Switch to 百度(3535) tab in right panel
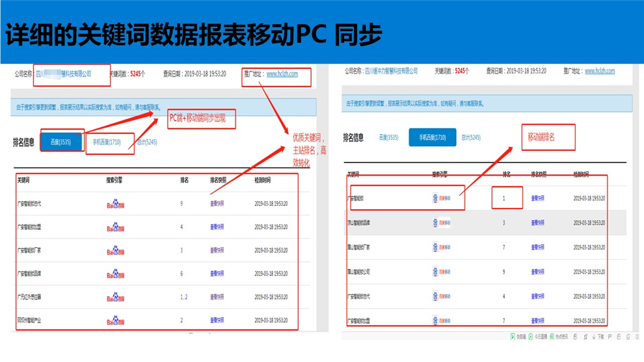644x362 pixels. click(388, 137)
